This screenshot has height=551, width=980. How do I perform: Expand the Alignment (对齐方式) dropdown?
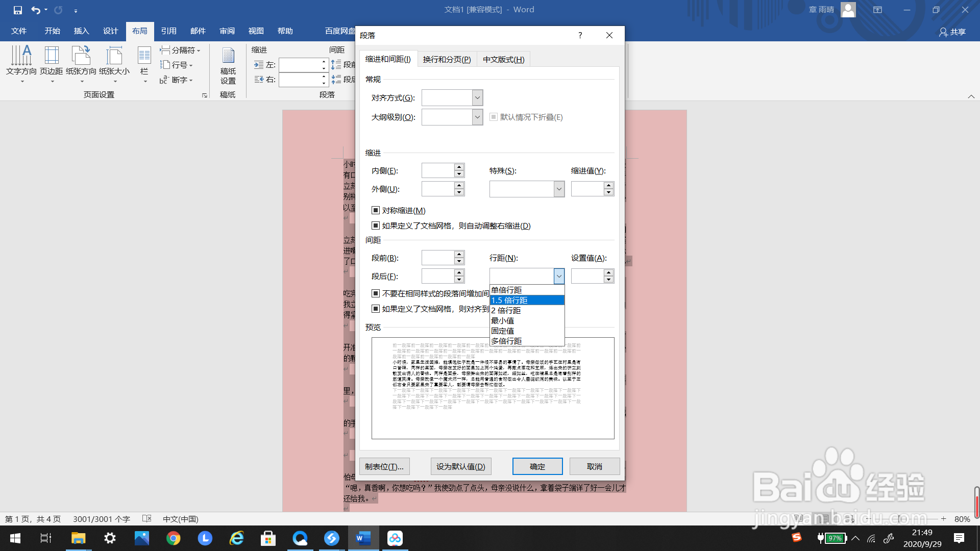pos(477,97)
